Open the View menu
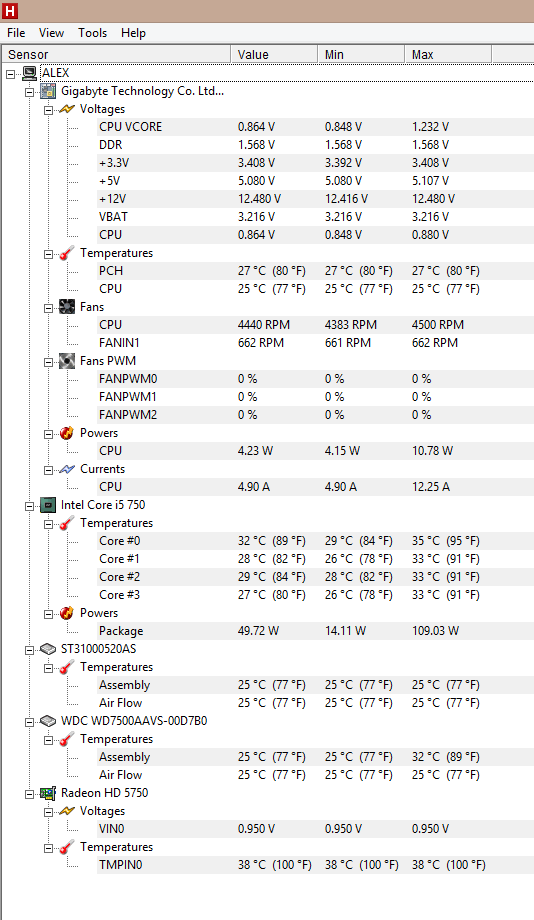The width and height of the screenshot is (534, 920). [52, 33]
